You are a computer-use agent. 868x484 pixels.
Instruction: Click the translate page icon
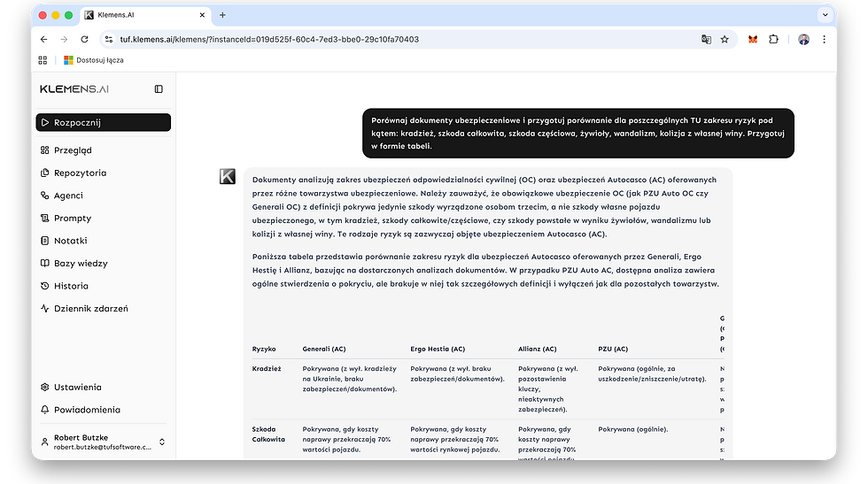point(706,39)
